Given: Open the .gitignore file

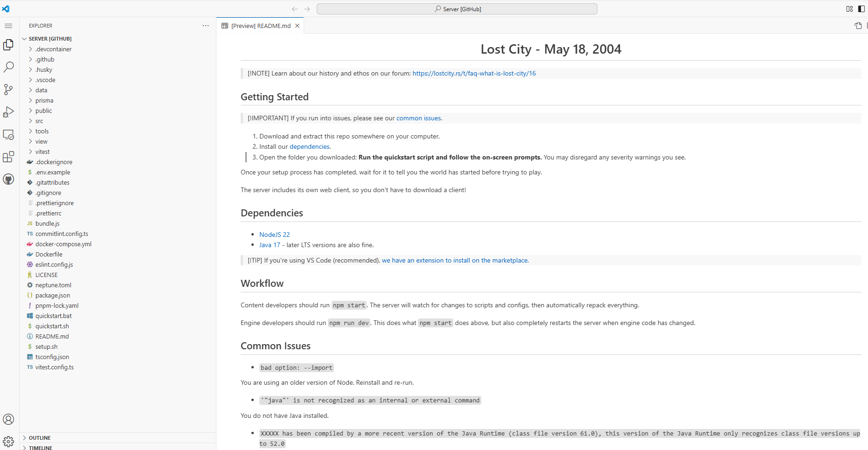Looking at the screenshot, I should pyautogui.click(x=118, y=193).
